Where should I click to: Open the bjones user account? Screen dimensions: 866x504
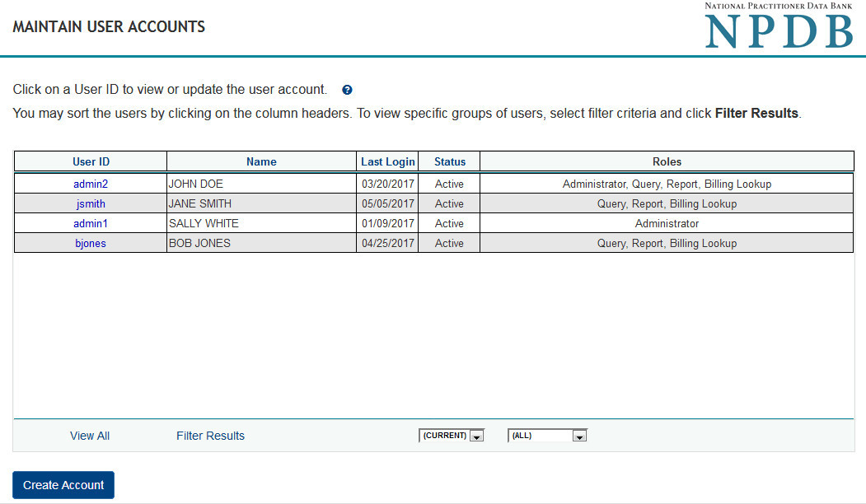click(91, 244)
